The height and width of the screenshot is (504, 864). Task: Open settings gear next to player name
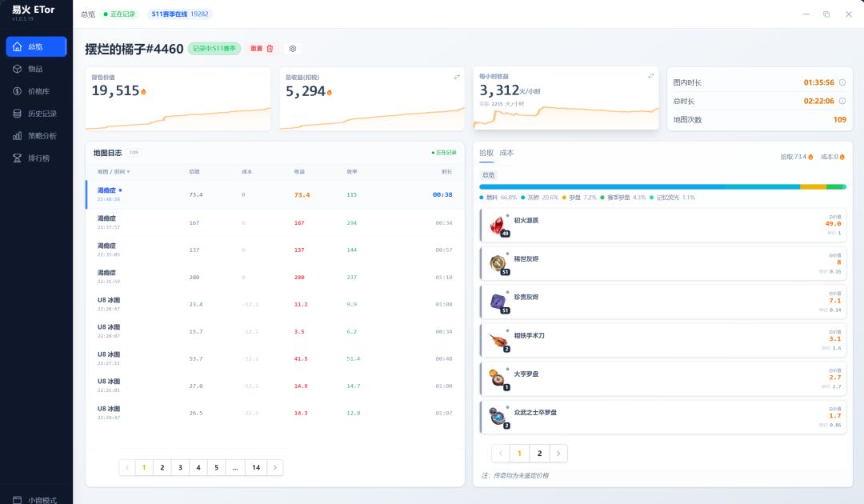coord(293,49)
